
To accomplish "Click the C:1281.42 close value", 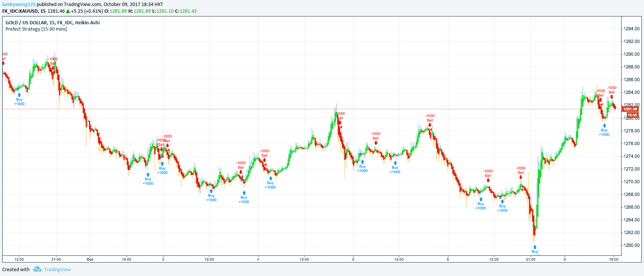I will (x=186, y=11).
